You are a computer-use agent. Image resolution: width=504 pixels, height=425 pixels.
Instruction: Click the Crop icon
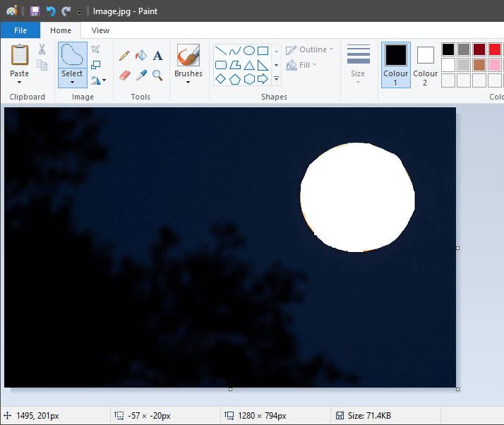(97, 49)
